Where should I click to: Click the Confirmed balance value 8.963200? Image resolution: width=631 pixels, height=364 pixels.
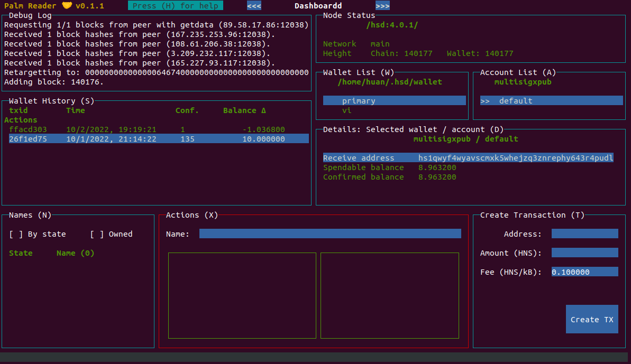pyautogui.click(x=437, y=177)
